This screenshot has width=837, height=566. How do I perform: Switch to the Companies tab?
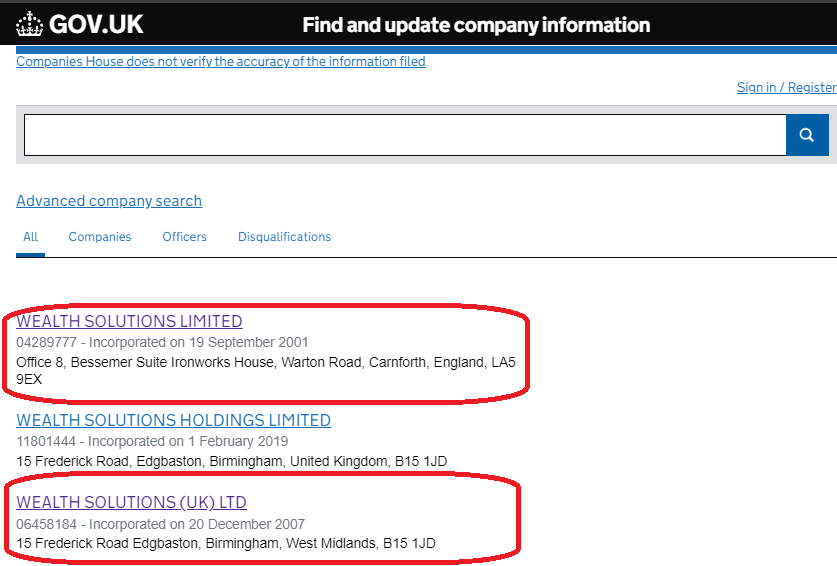(x=100, y=237)
